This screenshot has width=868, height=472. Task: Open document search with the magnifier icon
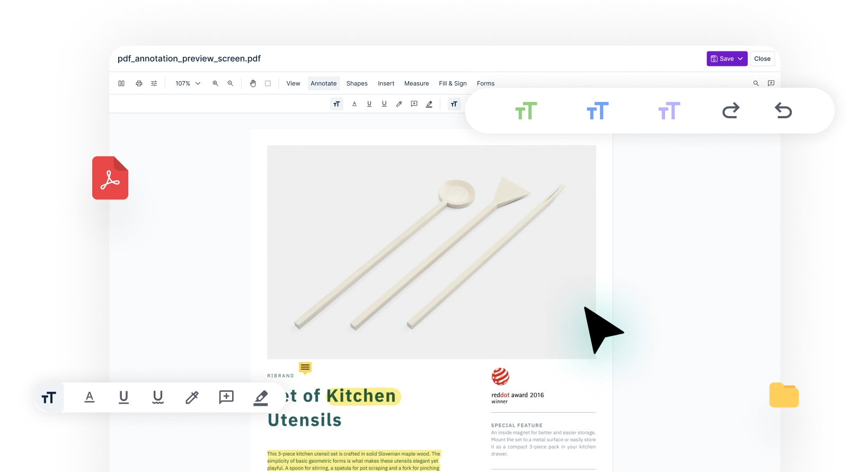coord(756,83)
